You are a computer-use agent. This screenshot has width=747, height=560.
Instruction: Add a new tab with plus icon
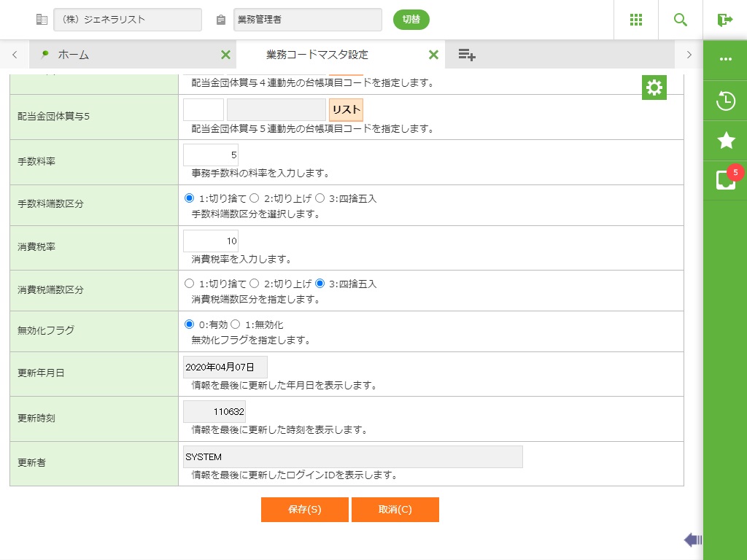[x=467, y=55]
